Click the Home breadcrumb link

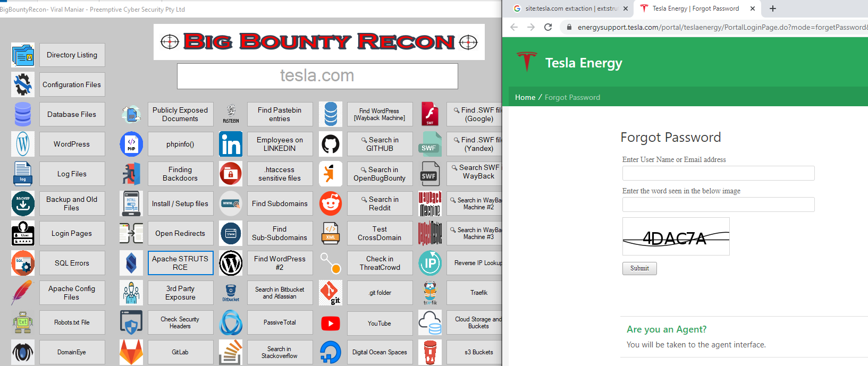(x=525, y=97)
